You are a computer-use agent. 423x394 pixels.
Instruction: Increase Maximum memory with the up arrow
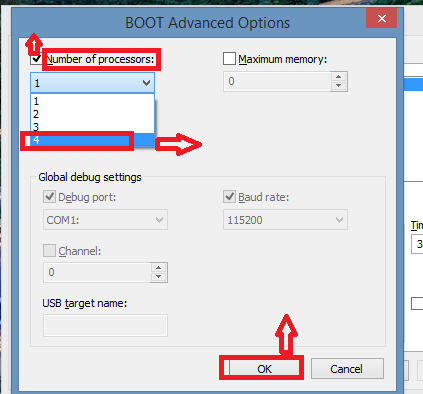click(x=339, y=77)
